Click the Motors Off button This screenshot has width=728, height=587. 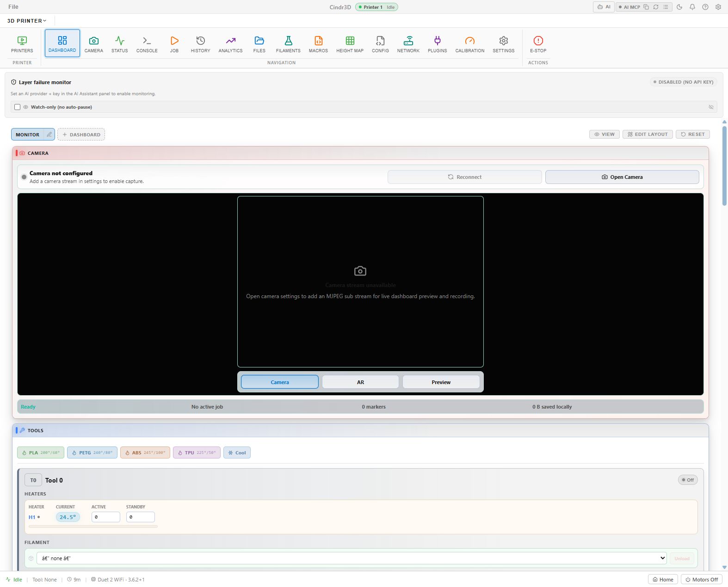(x=702, y=579)
